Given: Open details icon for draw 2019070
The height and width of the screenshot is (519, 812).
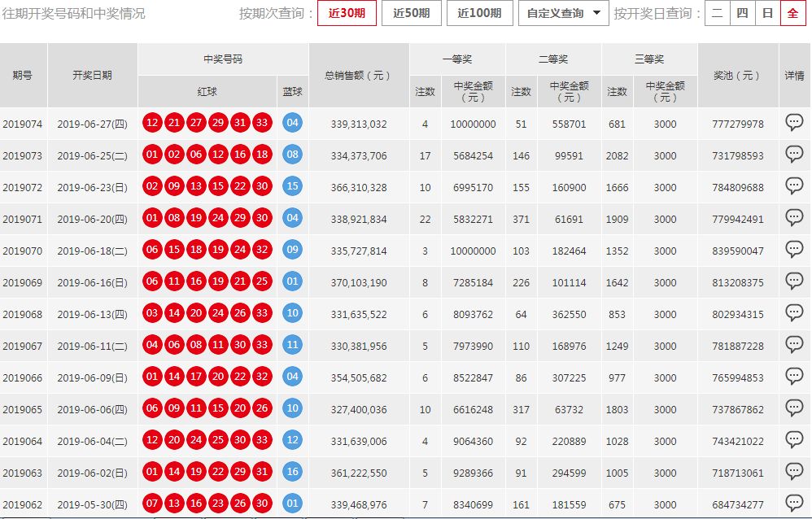Looking at the screenshot, I should 794,250.
